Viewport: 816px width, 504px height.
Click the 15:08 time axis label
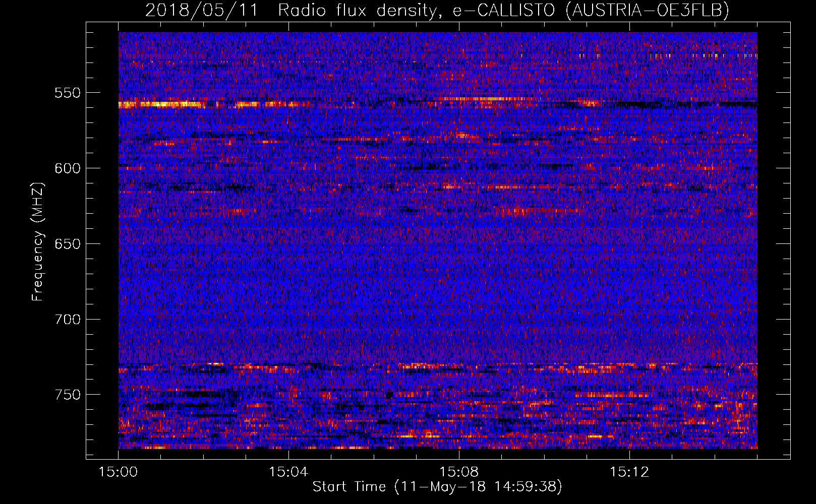459,472
